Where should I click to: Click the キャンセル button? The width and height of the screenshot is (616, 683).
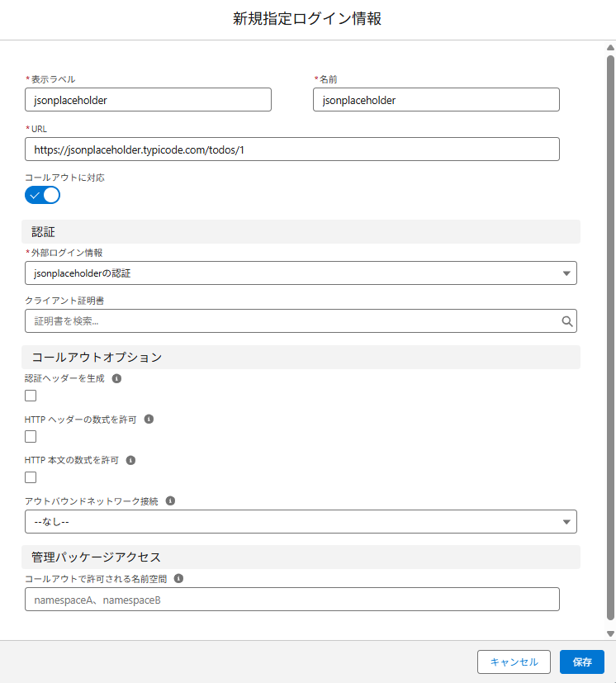pyautogui.click(x=514, y=662)
